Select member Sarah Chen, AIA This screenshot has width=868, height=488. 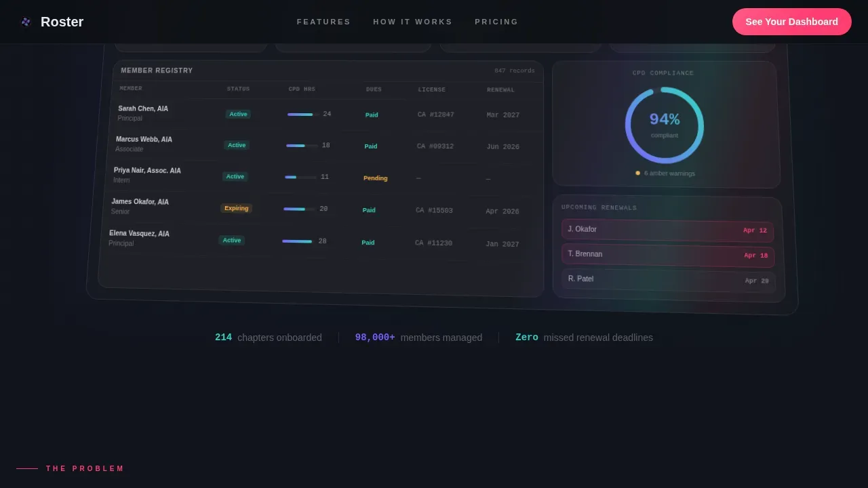coord(143,108)
